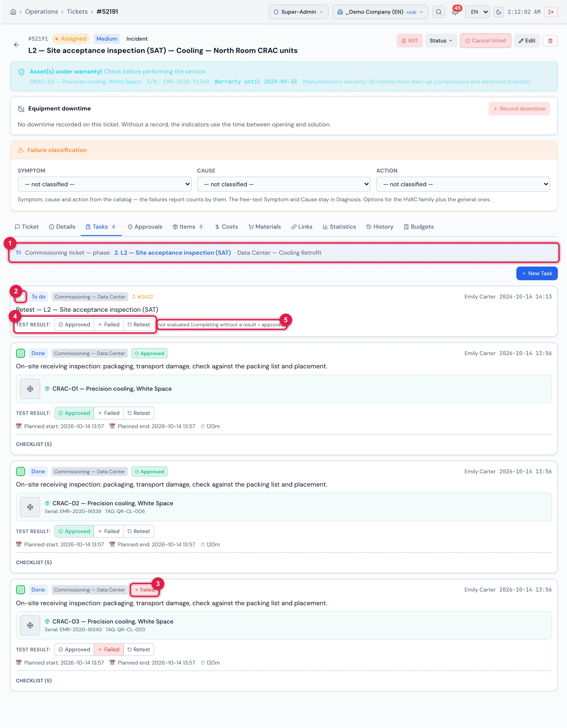
Task: Click the Equipment downtime clock icon
Action: [x=21, y=109]
